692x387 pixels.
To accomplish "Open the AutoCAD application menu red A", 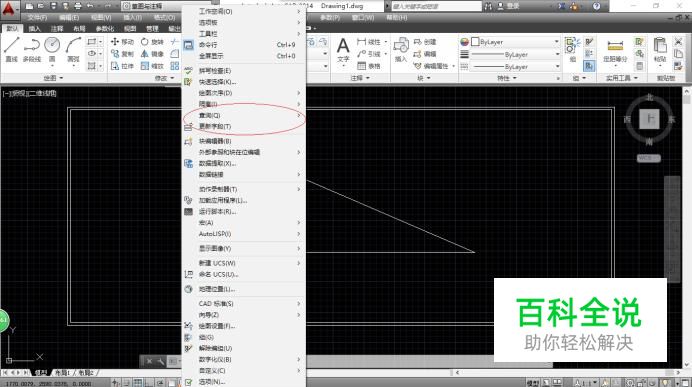I will pos(9,9).
